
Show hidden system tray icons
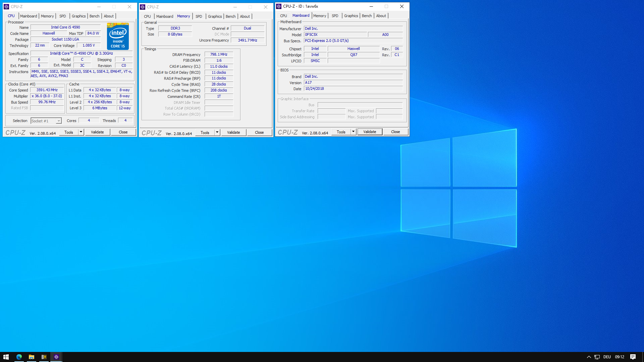coord(589,357)
